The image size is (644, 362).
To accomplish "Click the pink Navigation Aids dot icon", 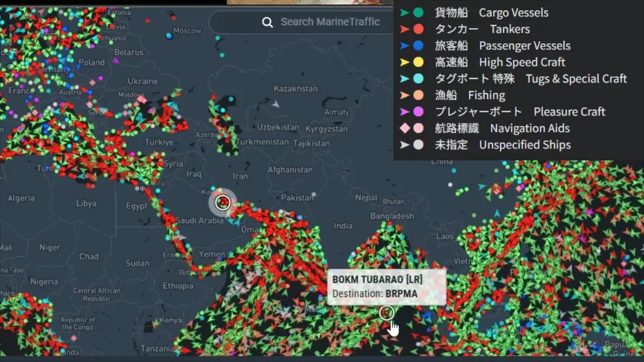I will [418, 128].
